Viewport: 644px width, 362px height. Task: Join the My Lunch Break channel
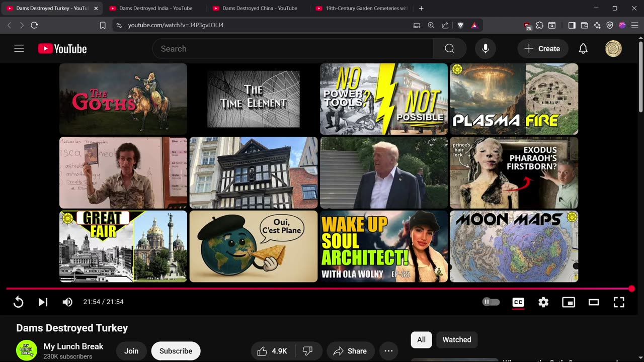(x=131, y=351)
